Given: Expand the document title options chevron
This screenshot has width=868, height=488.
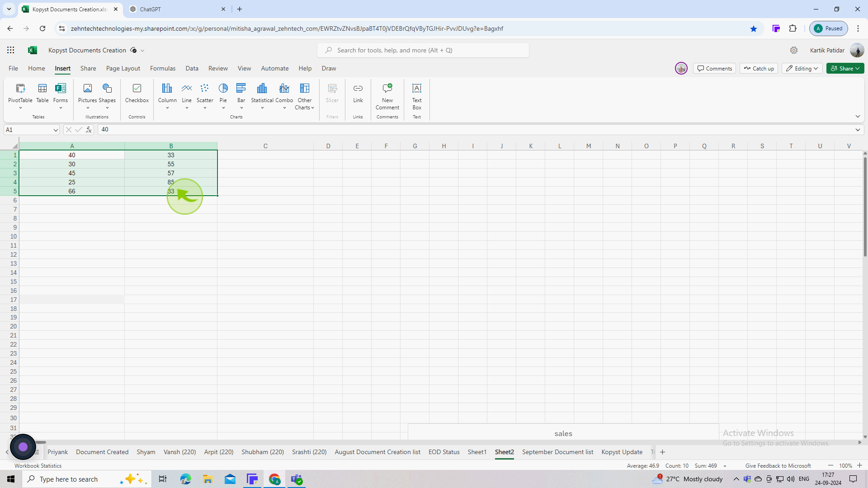Looking at the screenshot, I should pos(142,51).
